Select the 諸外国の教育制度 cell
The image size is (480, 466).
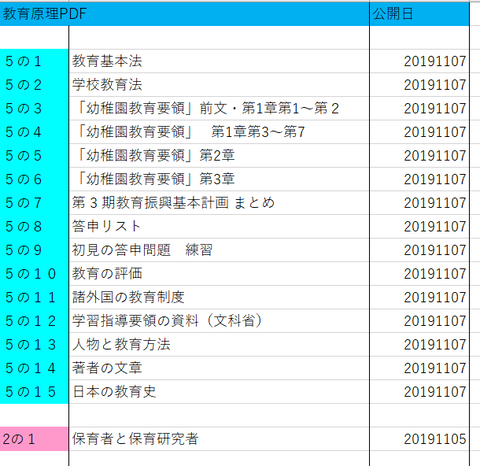click(219, 298)
